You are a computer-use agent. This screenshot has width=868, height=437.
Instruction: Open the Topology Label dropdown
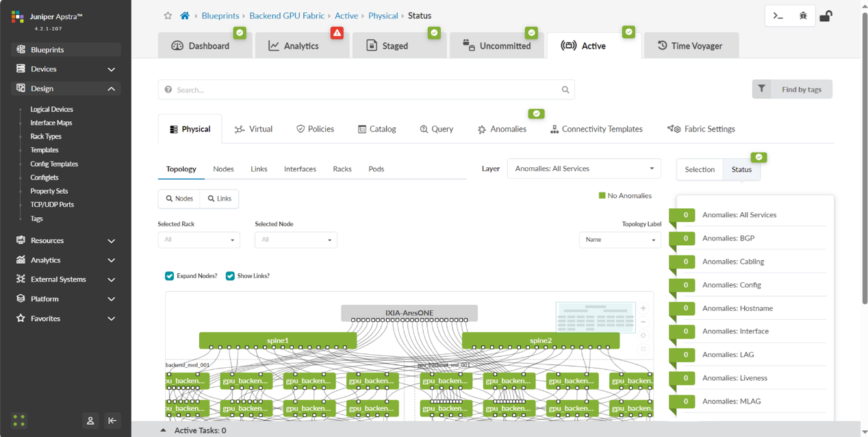[620, 240]
